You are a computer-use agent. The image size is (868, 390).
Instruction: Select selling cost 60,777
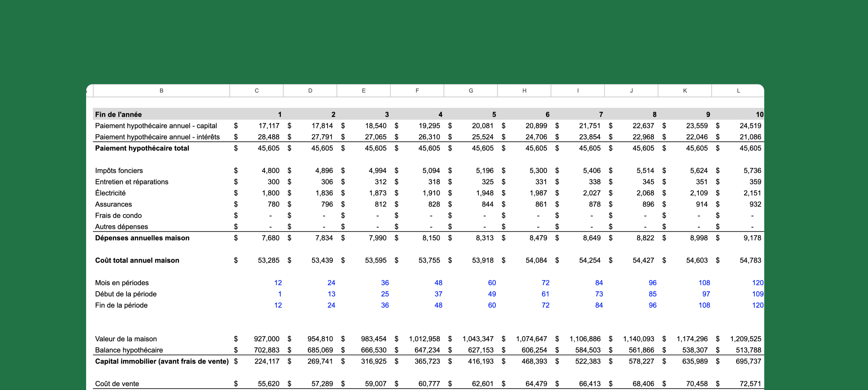429,384
